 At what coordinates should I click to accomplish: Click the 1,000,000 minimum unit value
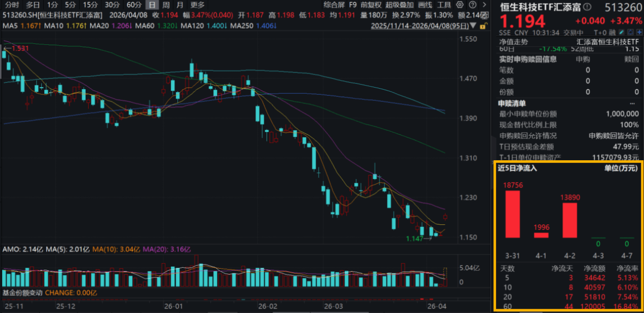[x=623, y=113]
